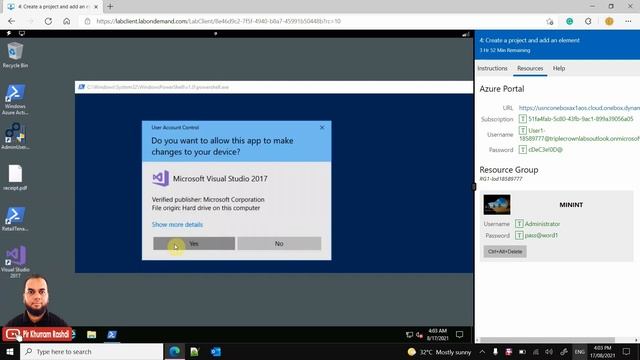Screen dimensions: 640x360
Task: Close the 'Create a project' browser tab
Action: [x=96, y=7]
